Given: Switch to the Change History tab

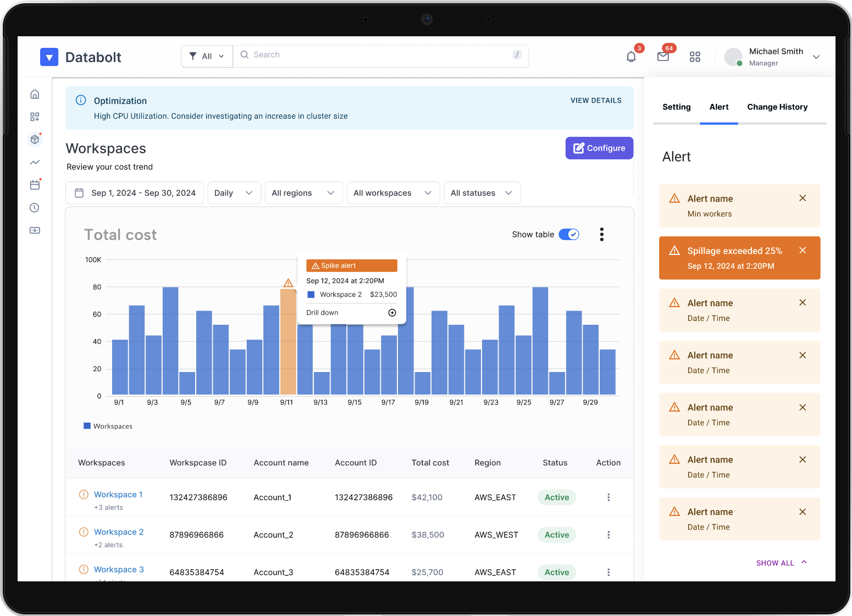Looking at the screenshot, I should [777, 107].
